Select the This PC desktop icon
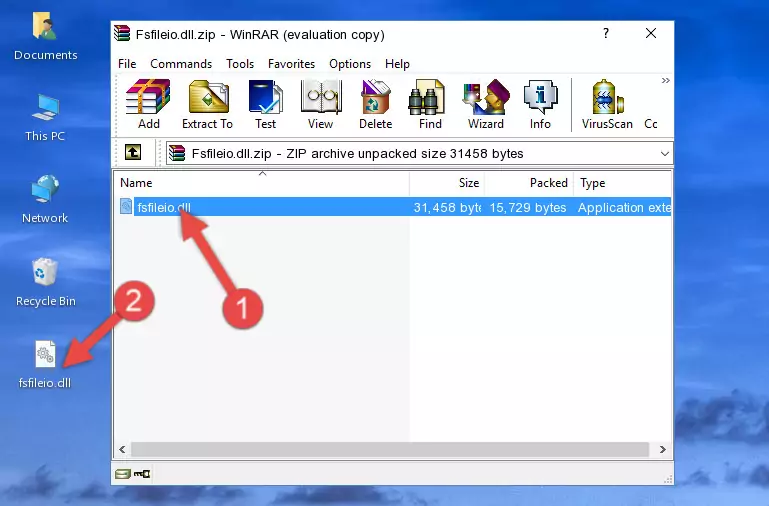This screenshot has height=506, width=769. [45, 118]
